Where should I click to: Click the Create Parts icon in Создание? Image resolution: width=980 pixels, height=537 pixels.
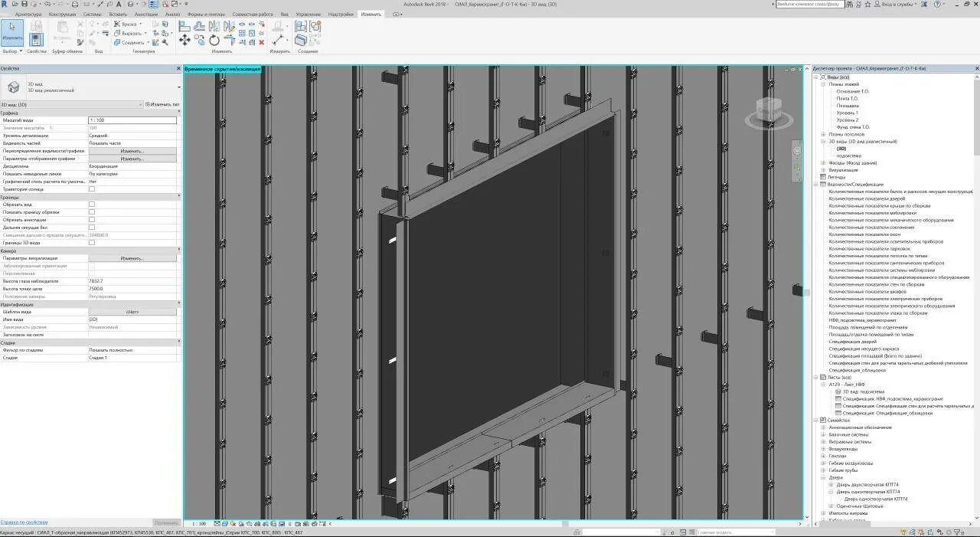pos(302,40)
